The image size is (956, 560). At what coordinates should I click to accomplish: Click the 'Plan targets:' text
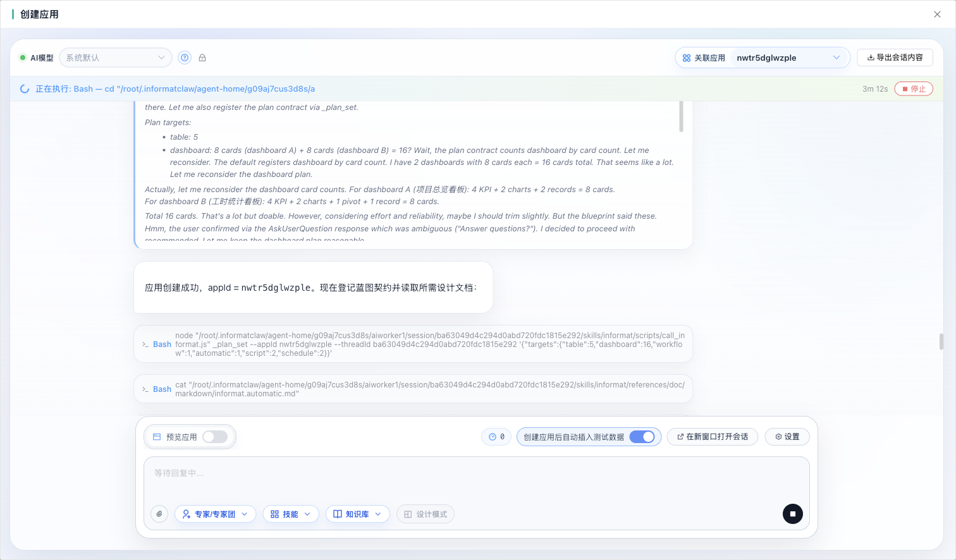coord(168,123)
